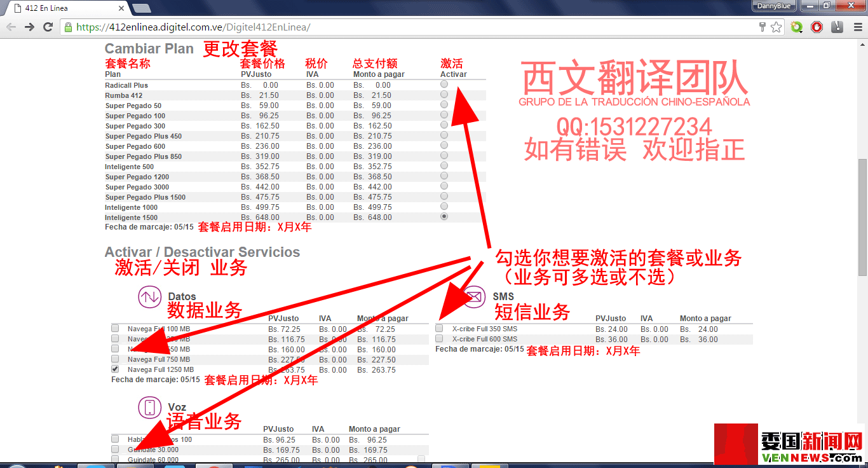Enable the X-cribe Full 600 SMS checkbox
The image size is (868, 468).
click(x=439, y=338)
